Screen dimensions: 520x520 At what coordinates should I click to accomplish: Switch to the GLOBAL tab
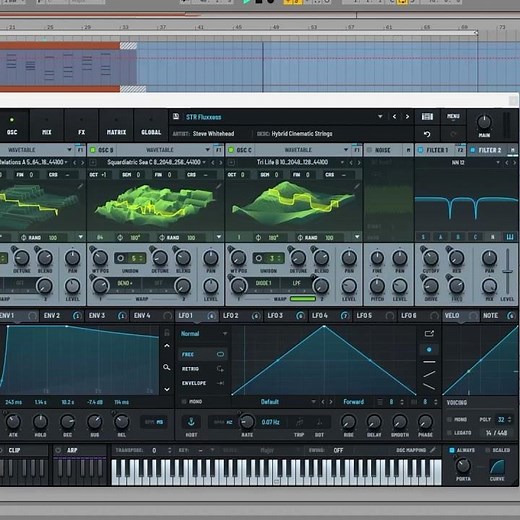[x=151, y=127]
